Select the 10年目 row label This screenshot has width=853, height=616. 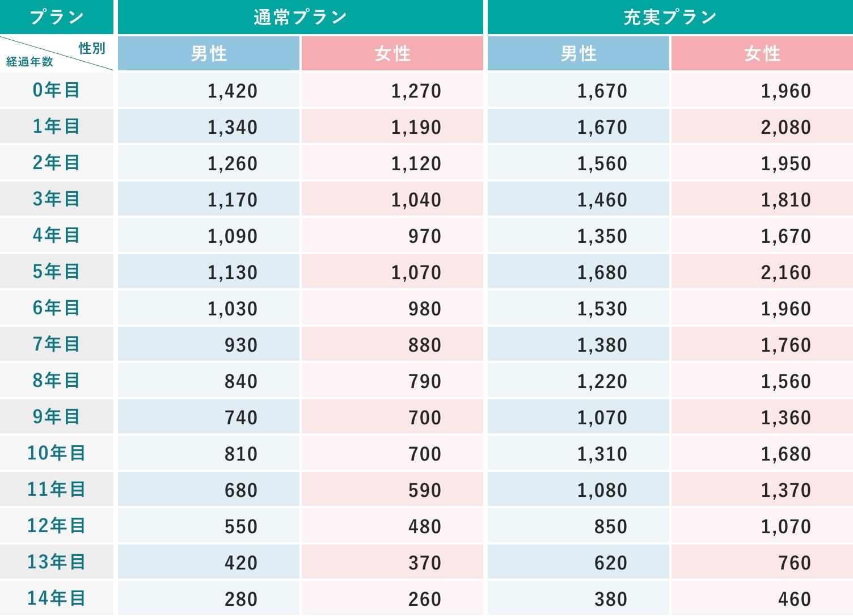coord(57,453)
